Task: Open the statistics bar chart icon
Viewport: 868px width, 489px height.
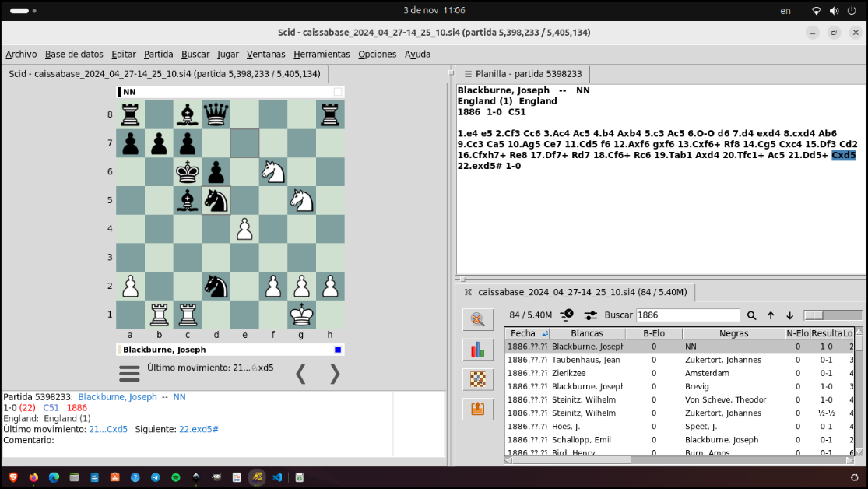Action: coord(478,350)
